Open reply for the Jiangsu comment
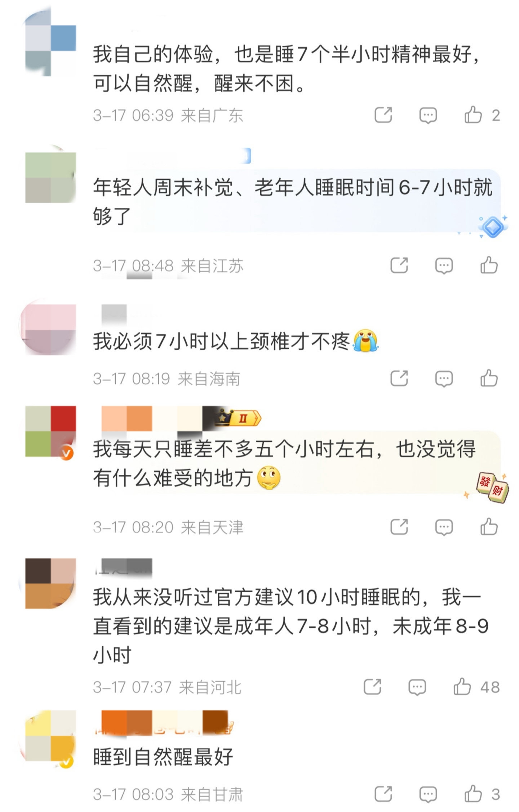 click(444, 266)
